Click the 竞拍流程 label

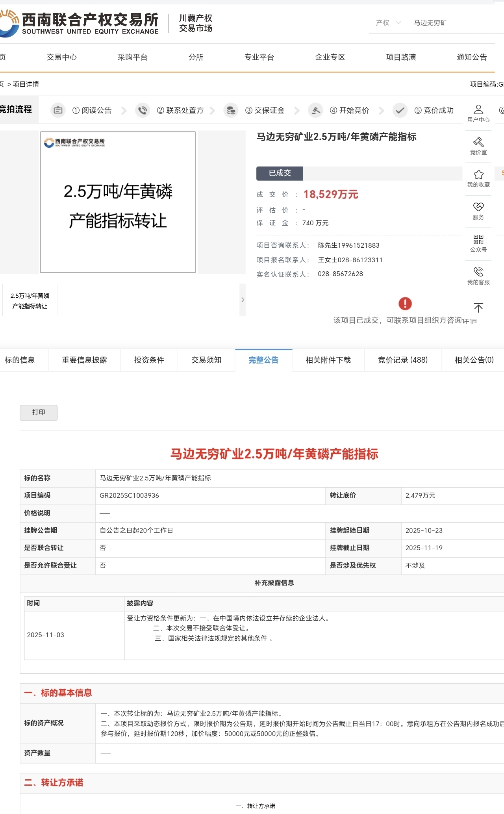(16, 109)
